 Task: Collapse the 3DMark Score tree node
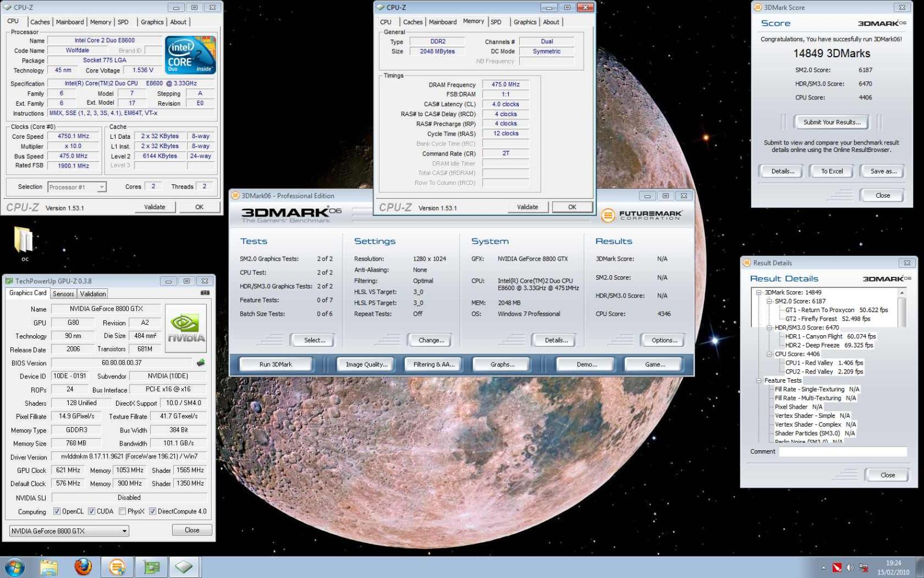coord(759,292)
